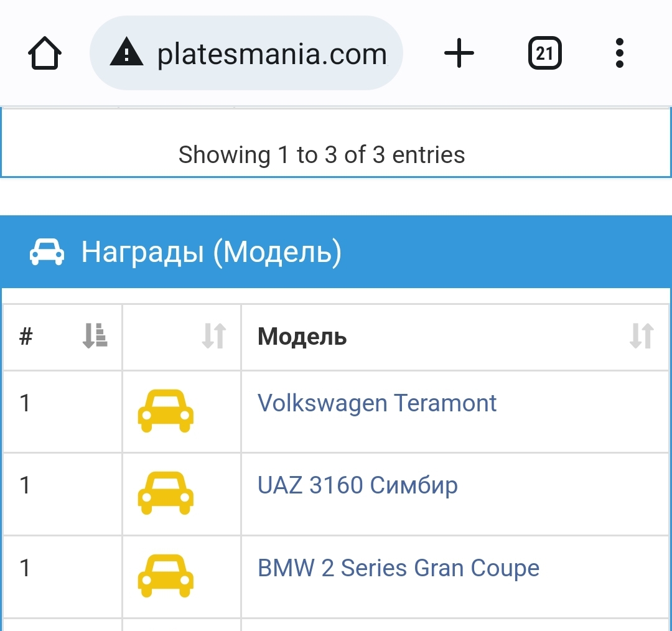Click the # column header label
This screenshot has width=672, height=631.
coord(26,337)
